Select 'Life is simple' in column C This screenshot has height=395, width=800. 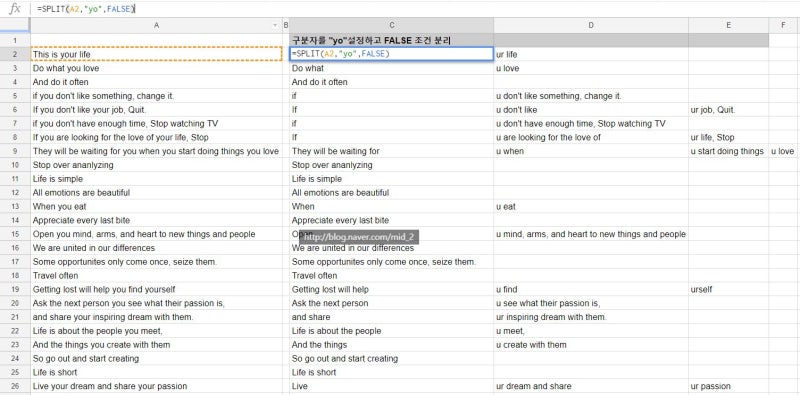click(391, 179)
